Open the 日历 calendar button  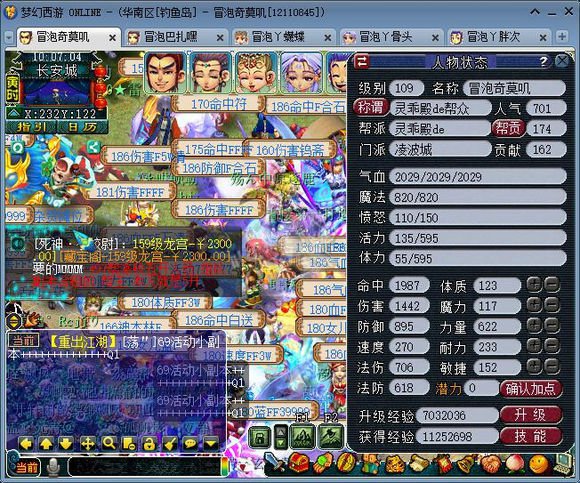tap(82, 126)
